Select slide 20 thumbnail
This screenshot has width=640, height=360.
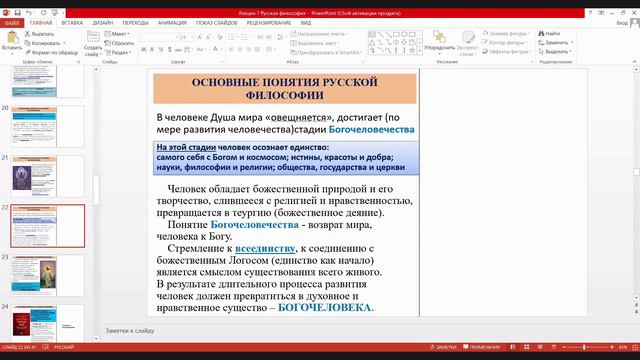(x=48, y=127)
